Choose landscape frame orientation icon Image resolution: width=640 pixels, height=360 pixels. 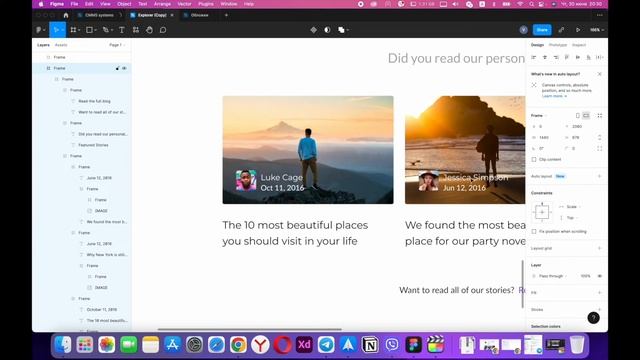(x=586, y=116)
